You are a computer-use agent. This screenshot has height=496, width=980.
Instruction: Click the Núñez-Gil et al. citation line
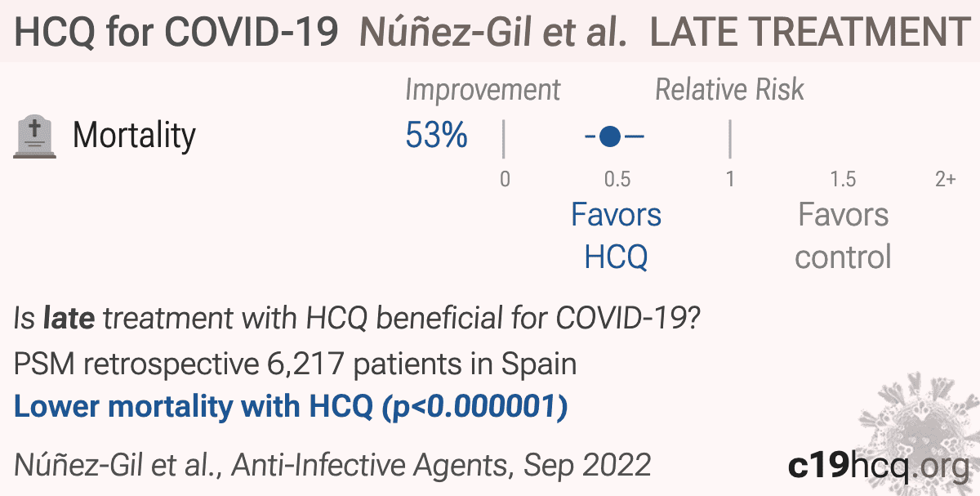pyautogui.click(x=332, y=465)
